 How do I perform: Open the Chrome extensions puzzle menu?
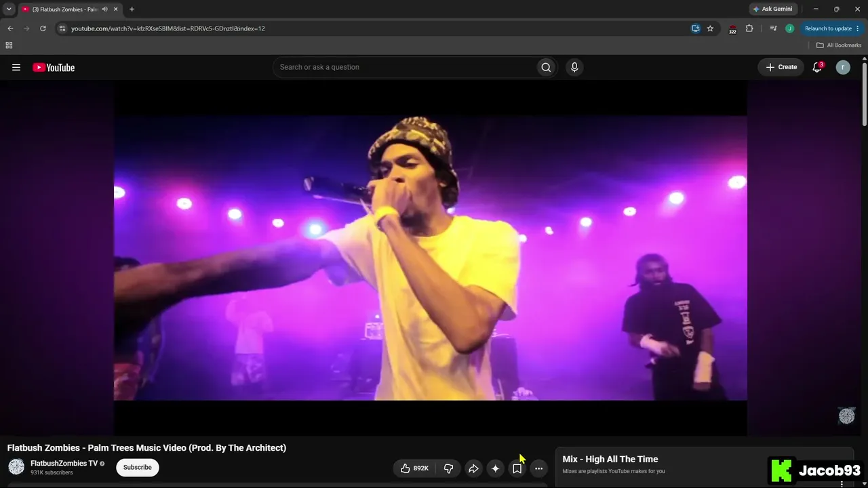point(749,28)
